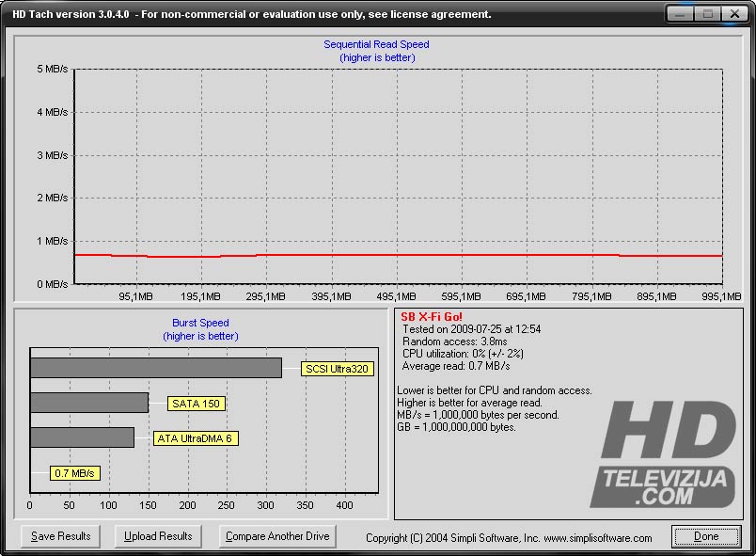
Task: Click the 95,1MB axis label
Action: 136,296
